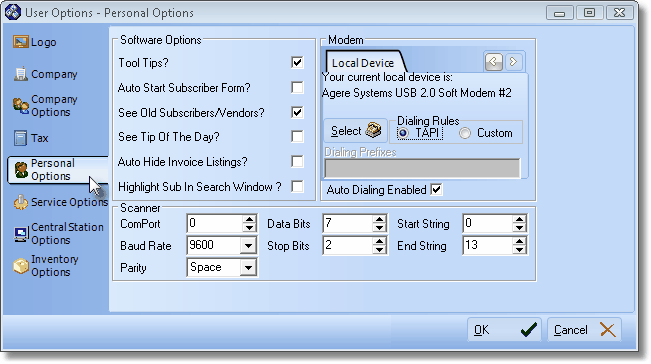The height and width of the screenshot is (364, 651).
Task: Open Service Options bell icon
Action: (21, 202)
